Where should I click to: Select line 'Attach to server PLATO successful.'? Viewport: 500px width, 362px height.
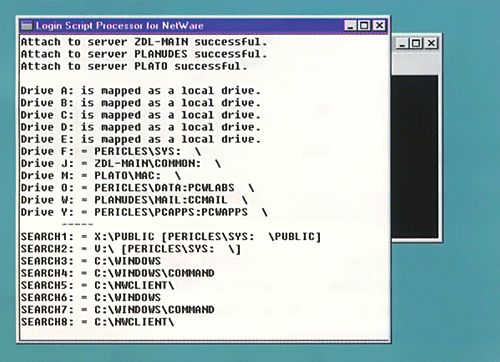pyautogui.click(x=134, y=66)
